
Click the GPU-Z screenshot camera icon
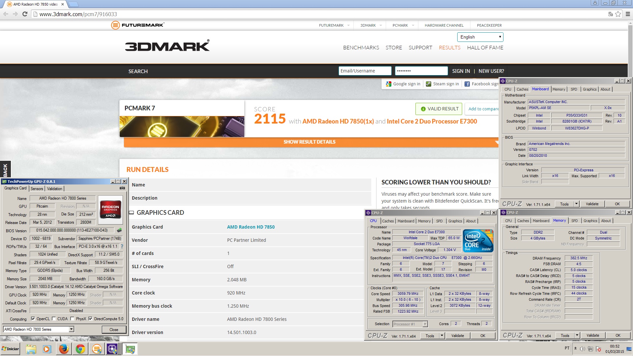(122, 188)
